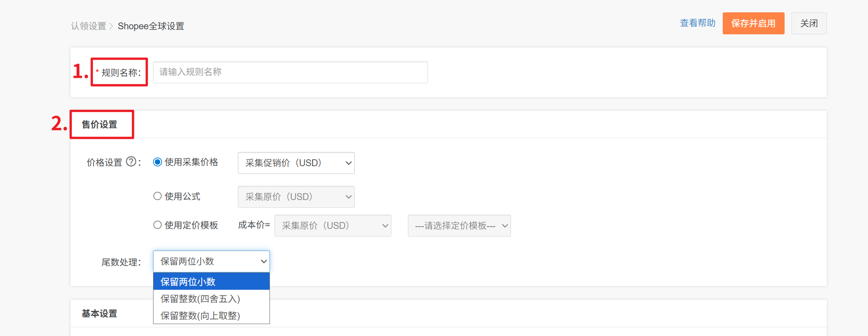Open the 请选择定价模板 dropdown
This screenshot has height=336, width=868.
pos(459,226)
